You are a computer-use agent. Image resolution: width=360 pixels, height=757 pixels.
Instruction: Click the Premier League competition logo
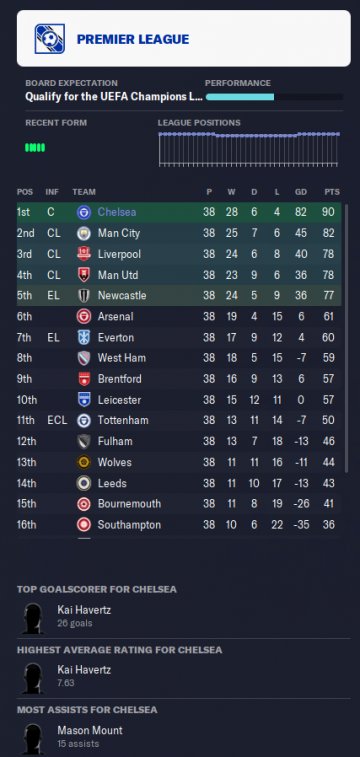50,39
